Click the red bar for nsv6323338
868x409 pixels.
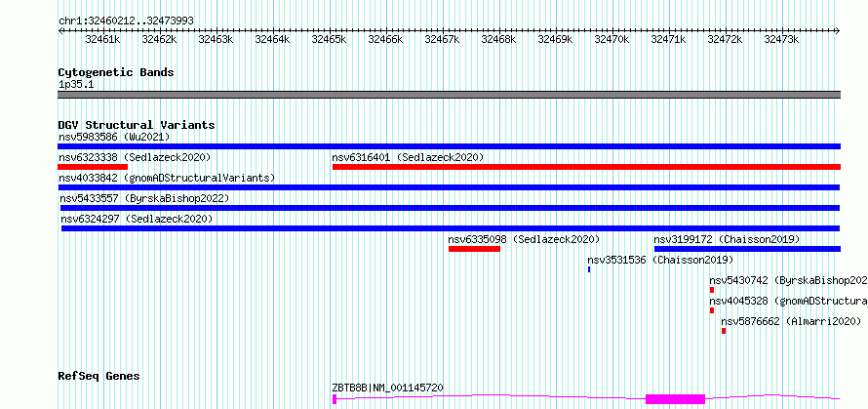(x=93, y=167)
